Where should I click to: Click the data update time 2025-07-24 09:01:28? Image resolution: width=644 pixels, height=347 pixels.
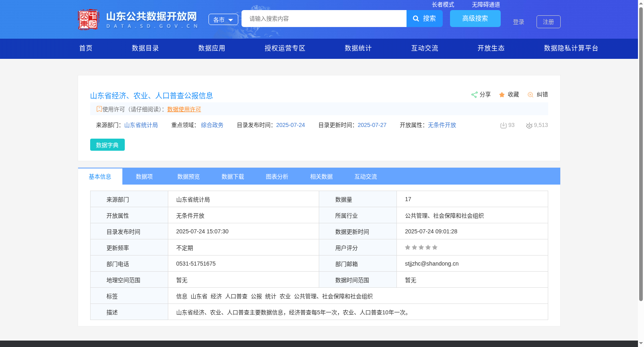coord(431,231)
